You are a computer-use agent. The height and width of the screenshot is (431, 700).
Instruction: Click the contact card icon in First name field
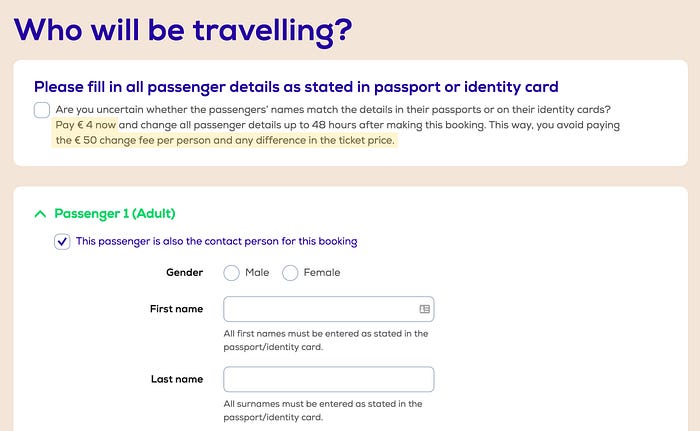[424, 309]
